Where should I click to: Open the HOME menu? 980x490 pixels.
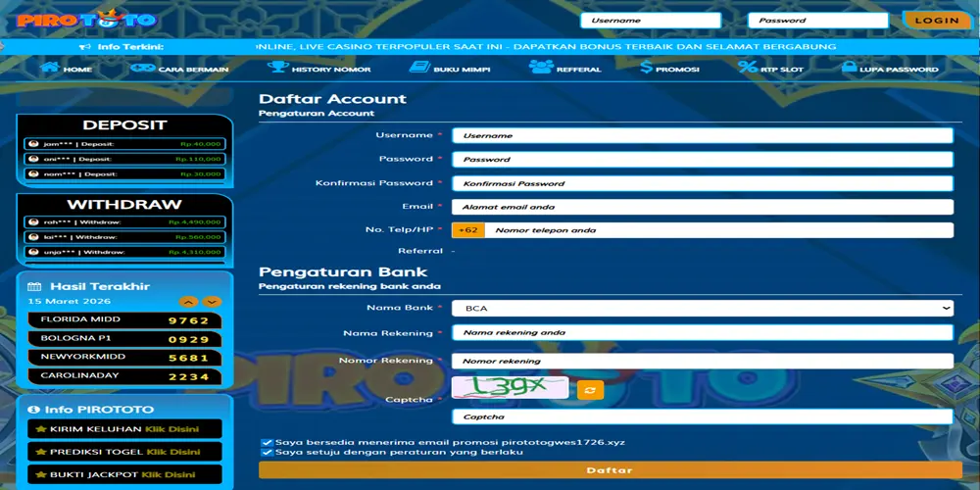pos(67,68)
